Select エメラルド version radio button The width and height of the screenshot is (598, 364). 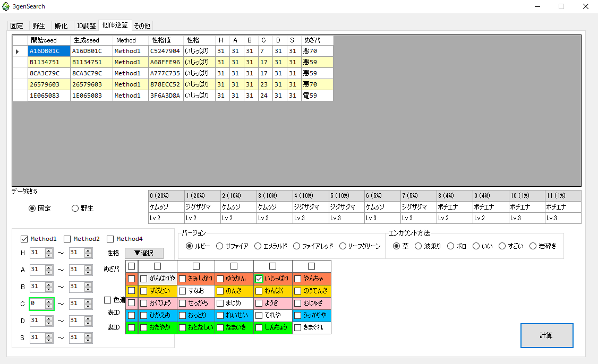click(x=270, y=246)
